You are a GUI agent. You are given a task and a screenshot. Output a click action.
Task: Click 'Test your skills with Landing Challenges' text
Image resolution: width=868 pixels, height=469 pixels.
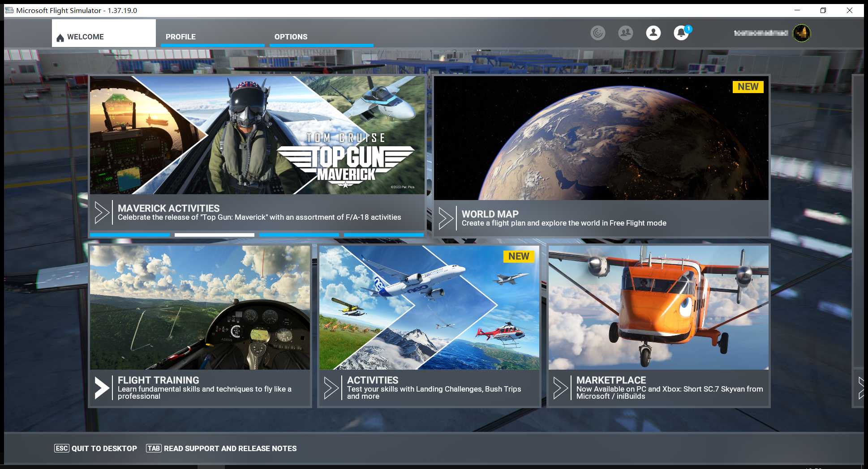tap(434, 392)
